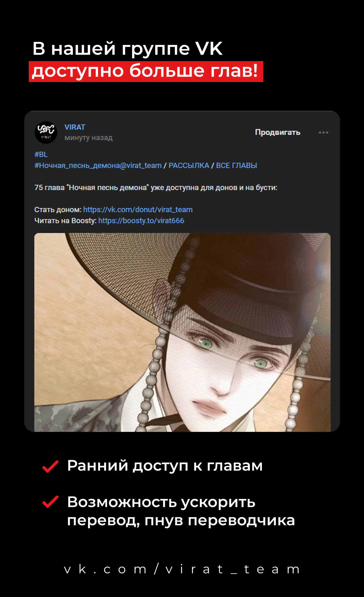Click the red checkmark beside Ранний доступ
Viewport: 364px width, 597px height.
(50, 466)
